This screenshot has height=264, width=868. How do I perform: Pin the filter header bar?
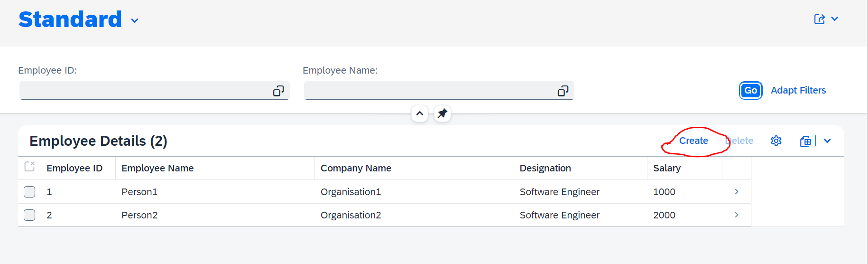pyautogui.click(x=442, y=113)
